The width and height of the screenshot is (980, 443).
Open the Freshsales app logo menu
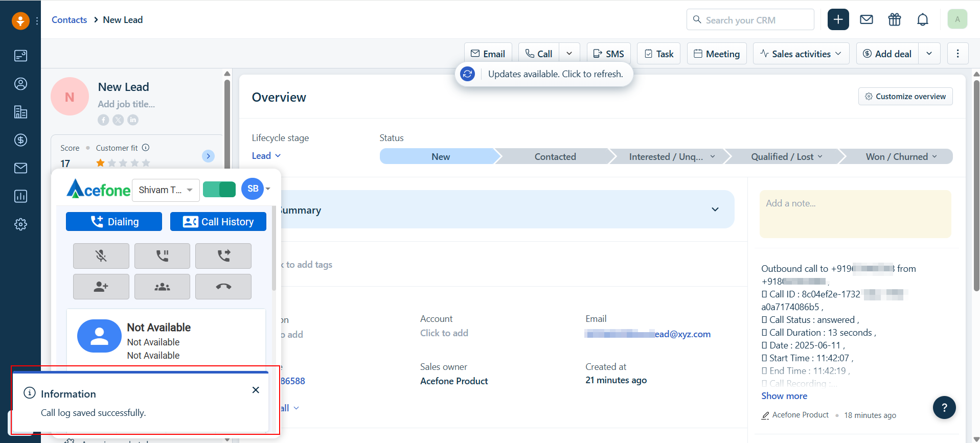20,21
